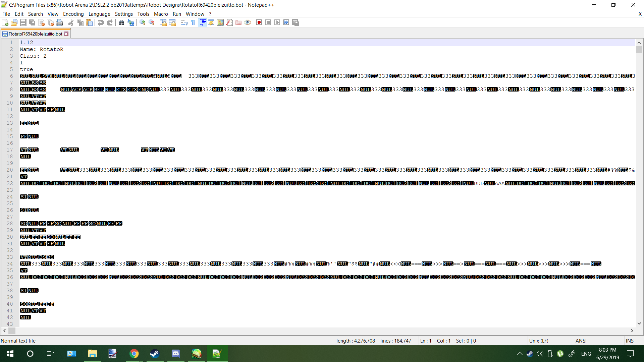Click the Paste clipboard icon
Image resolution: width=644 pixels, height=362 pixels.
[x=89, y=22]
